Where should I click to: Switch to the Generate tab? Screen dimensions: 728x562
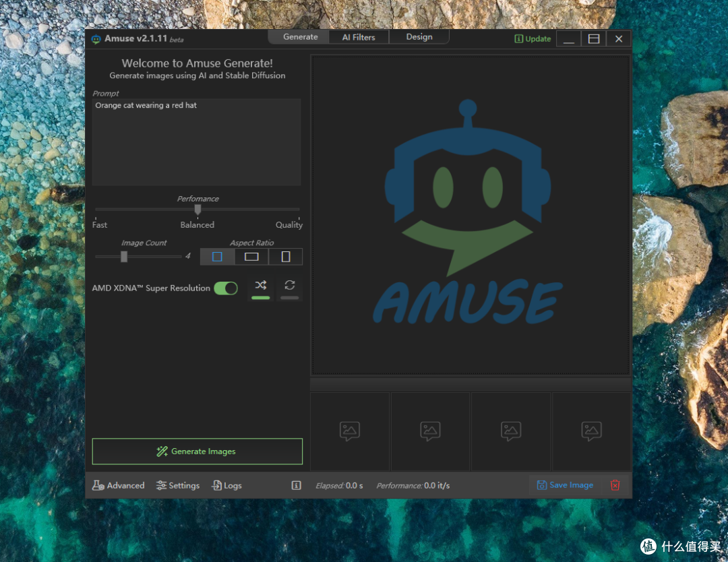tap(300, 37)
